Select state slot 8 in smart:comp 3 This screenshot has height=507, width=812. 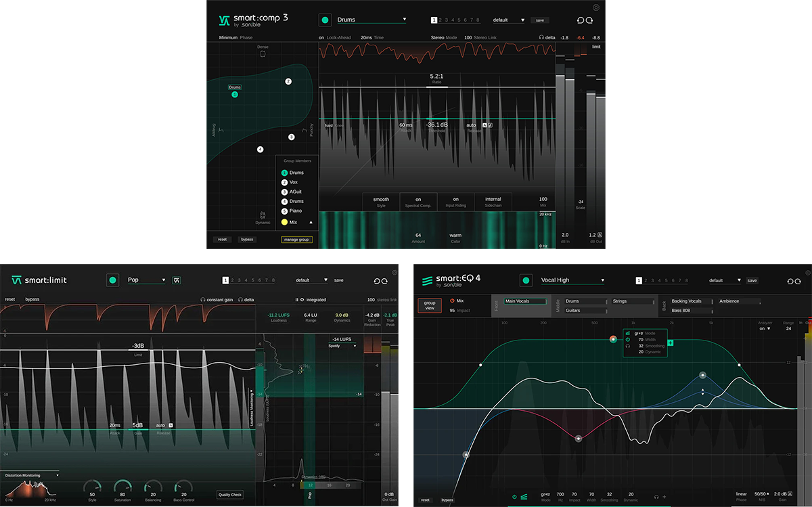point(478,20)
